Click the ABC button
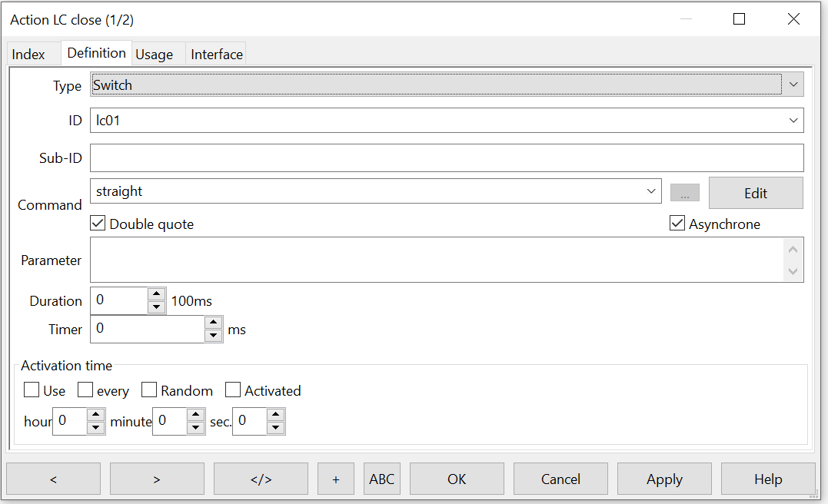This screenshot has width=828, height=504. (381, 479)
